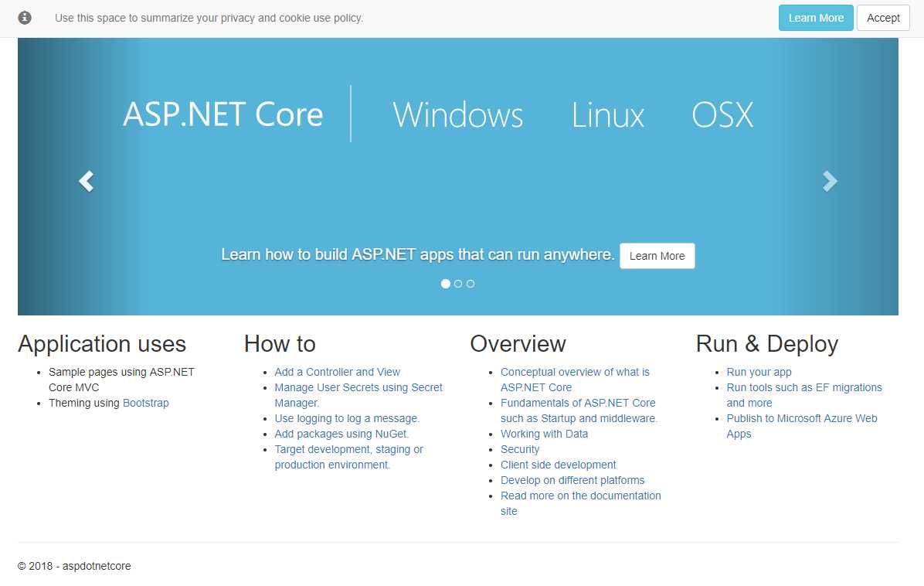This screenshot has width=924, height=586.
Task: Open Add a Controller and View link
Action: (337, 372)
